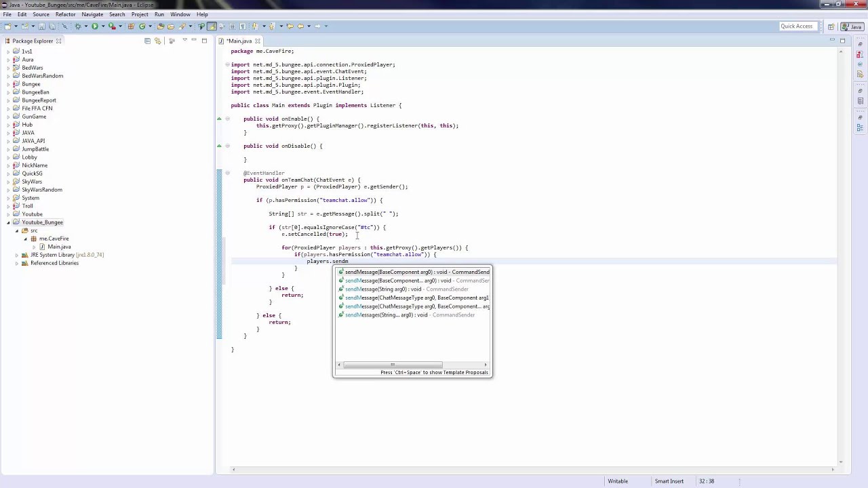Click the Next Annotation arrow icon
This screenshot has height=488, width=868.
click(x=255, y=26)
